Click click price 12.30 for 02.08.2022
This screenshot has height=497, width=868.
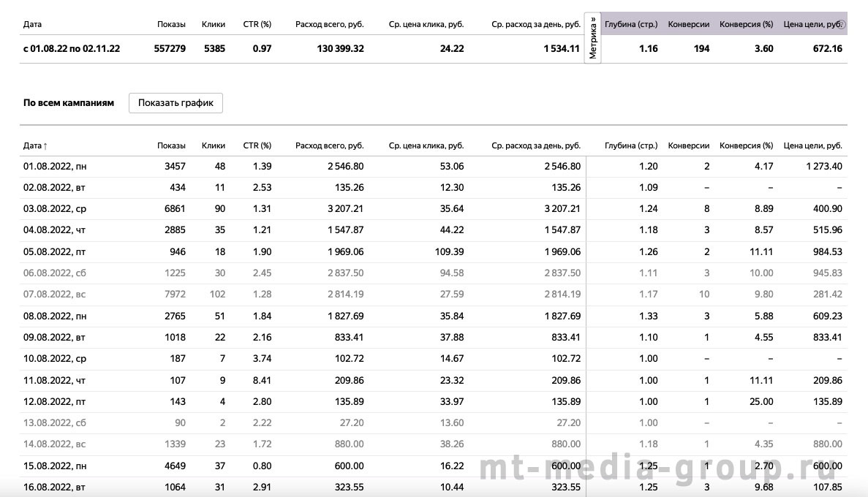coord(452,188)
